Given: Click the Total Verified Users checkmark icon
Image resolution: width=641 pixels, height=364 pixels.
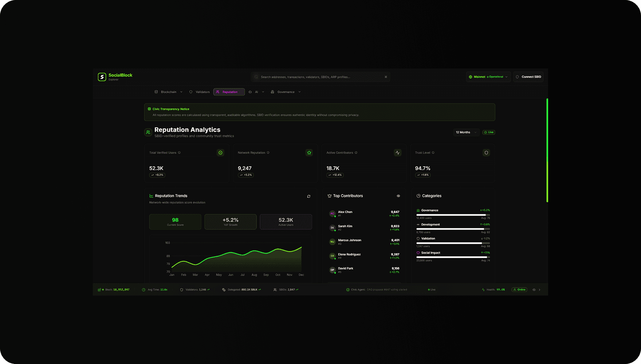Looking at the screenshot, I should (x=220, y=153).
